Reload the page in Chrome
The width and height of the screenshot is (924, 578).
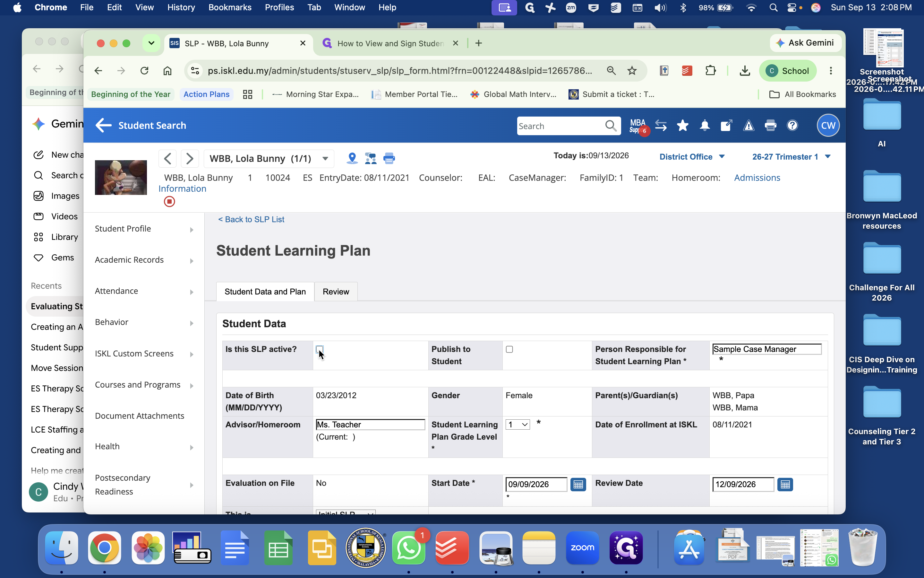coord(144,71)
